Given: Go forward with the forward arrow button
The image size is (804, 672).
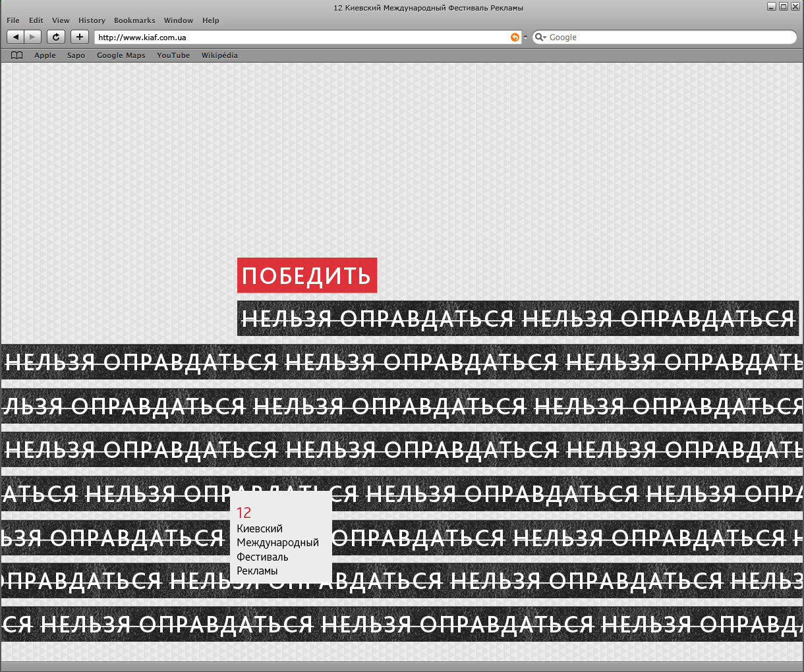Looking at the screenshot, I should (33, 38).
